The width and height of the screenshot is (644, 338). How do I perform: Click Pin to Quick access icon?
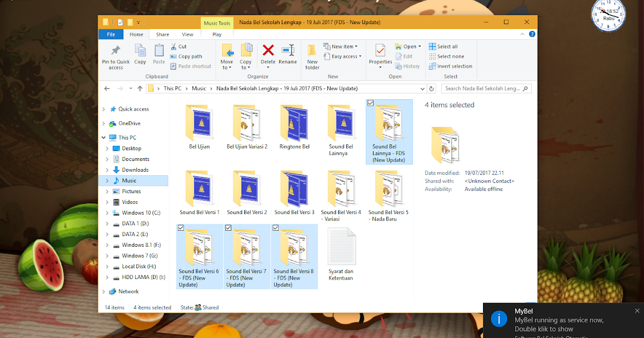tap(115, 51)
